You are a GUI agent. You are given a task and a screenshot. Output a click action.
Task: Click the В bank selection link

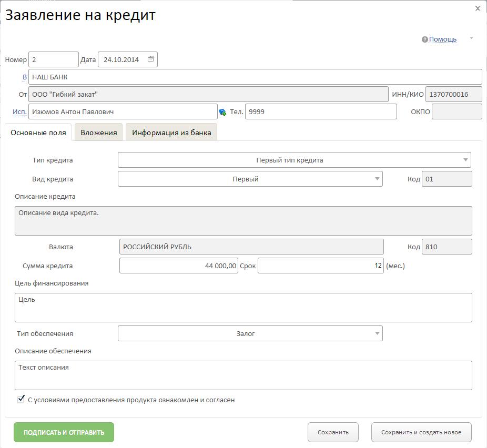[x=25, y=77]
